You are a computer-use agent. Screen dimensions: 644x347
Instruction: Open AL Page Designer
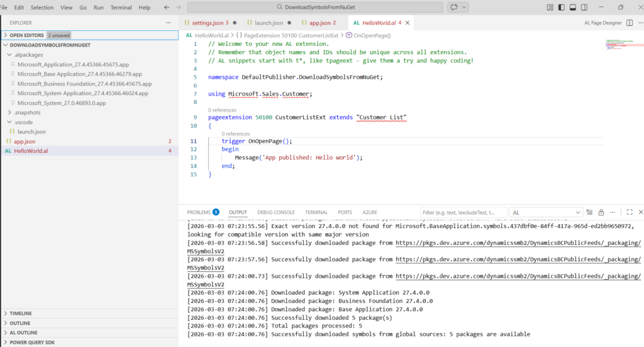pos(602,23)
